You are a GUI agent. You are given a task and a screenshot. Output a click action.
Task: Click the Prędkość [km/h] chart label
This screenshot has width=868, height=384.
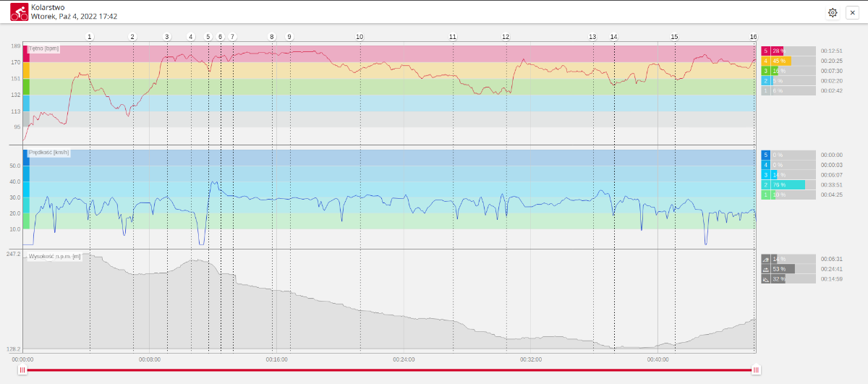[48, 153]
